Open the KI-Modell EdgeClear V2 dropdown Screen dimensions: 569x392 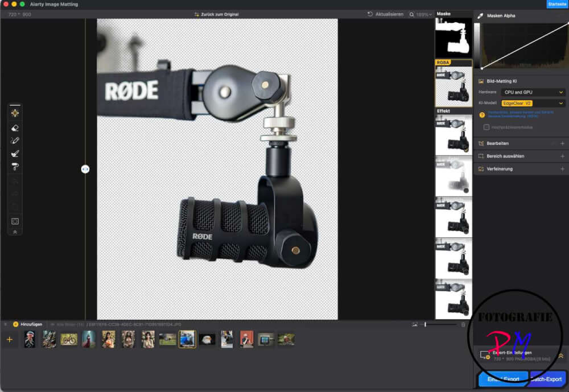(533, 103)
